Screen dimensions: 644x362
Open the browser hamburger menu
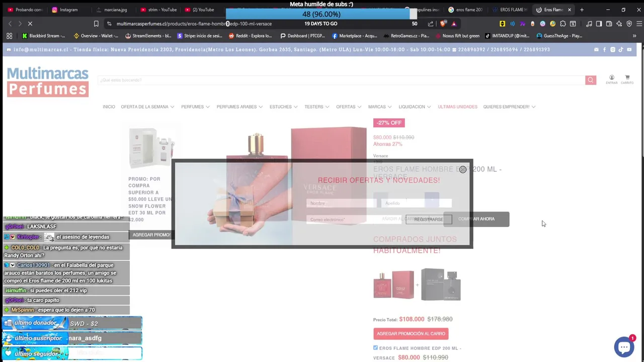click(639, 24)
